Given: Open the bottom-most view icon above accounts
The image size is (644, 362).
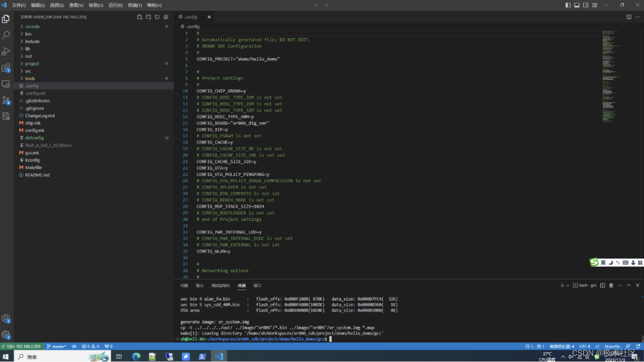Looking at the screenshot, I should 6,116.
